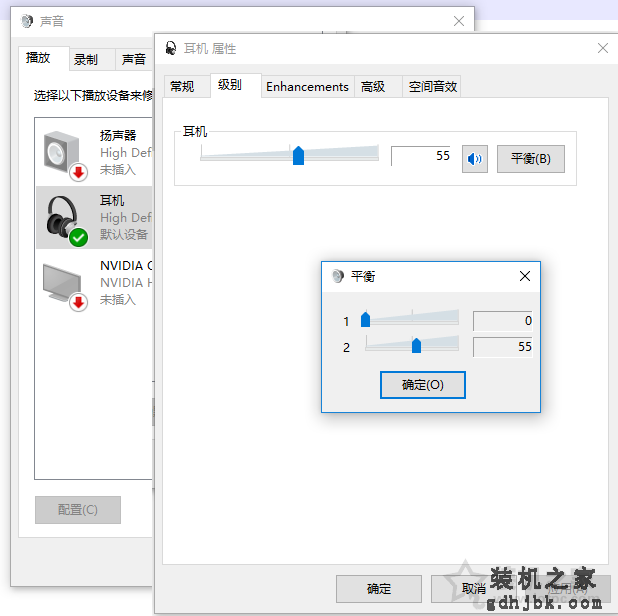The height and width of the screenshot is (616, 618).
Task: Close the 声音 window
Action: tap(459, 21)
